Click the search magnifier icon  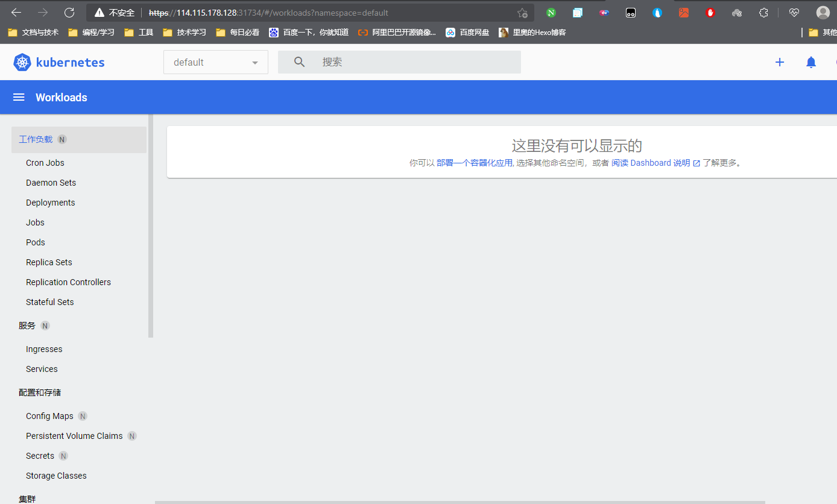click(300, 61)
